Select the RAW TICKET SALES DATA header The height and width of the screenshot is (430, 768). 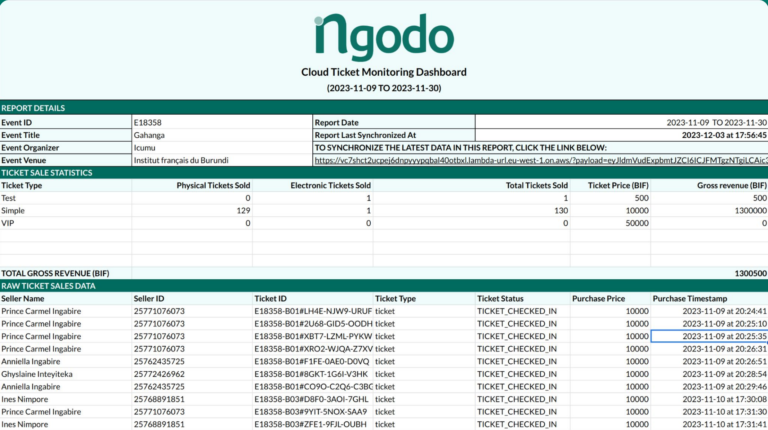(49, 286)
